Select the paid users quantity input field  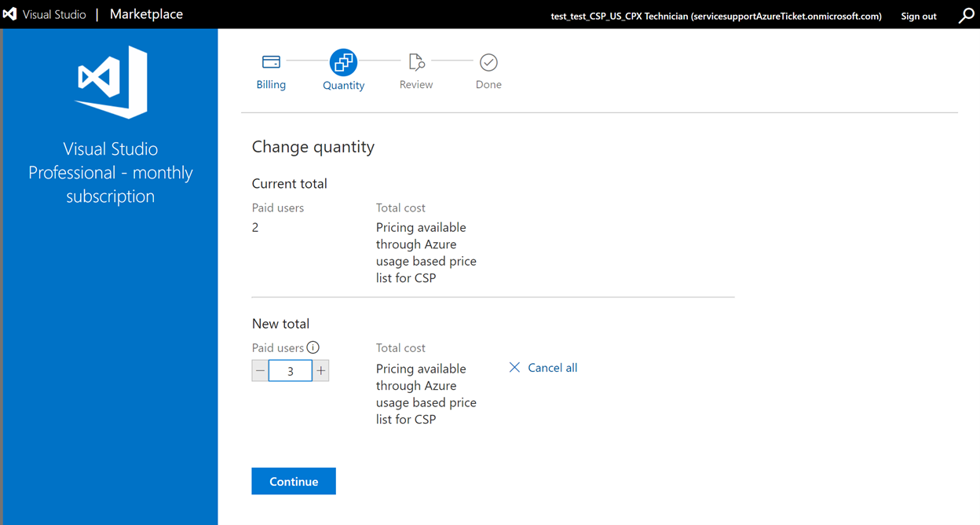tap(290, 369)
